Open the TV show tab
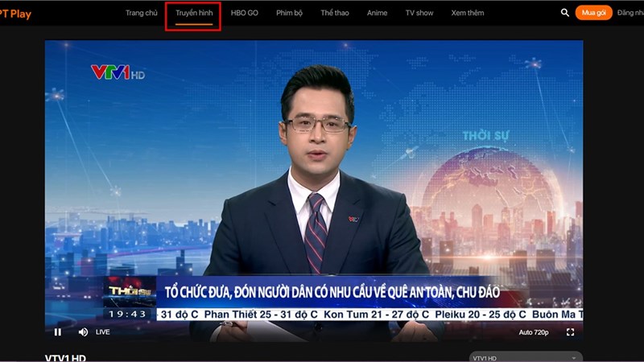The width and height of the screenshot is (644, 362). point(419,13)
